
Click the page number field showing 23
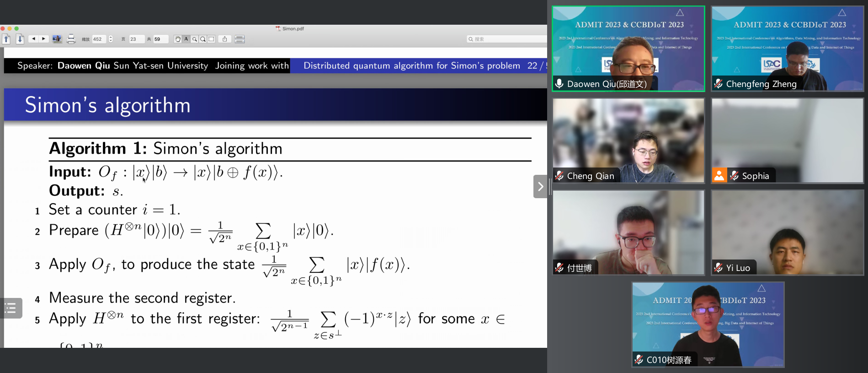click(136, 39)
